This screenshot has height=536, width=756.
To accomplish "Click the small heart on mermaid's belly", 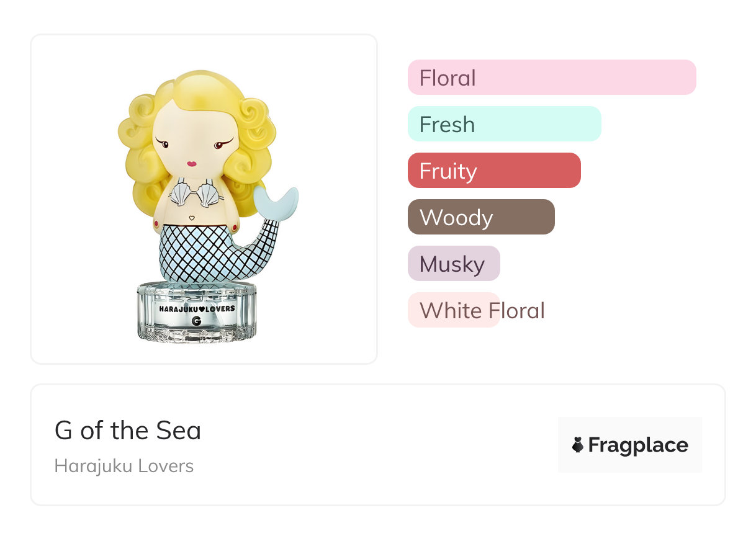I will click(191, 218).
